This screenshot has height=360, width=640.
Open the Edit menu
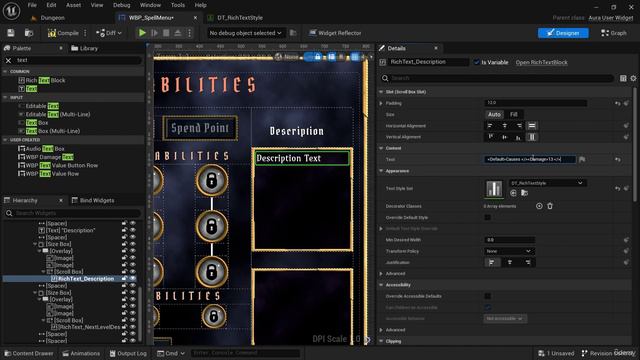click(x=51, y=5)
